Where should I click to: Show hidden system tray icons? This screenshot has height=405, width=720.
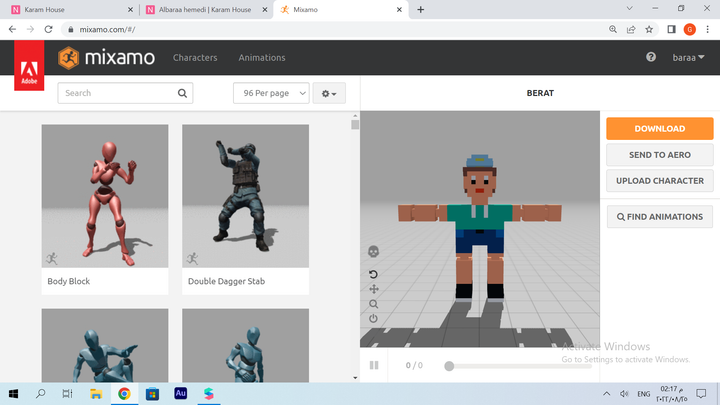pos(607,394)
